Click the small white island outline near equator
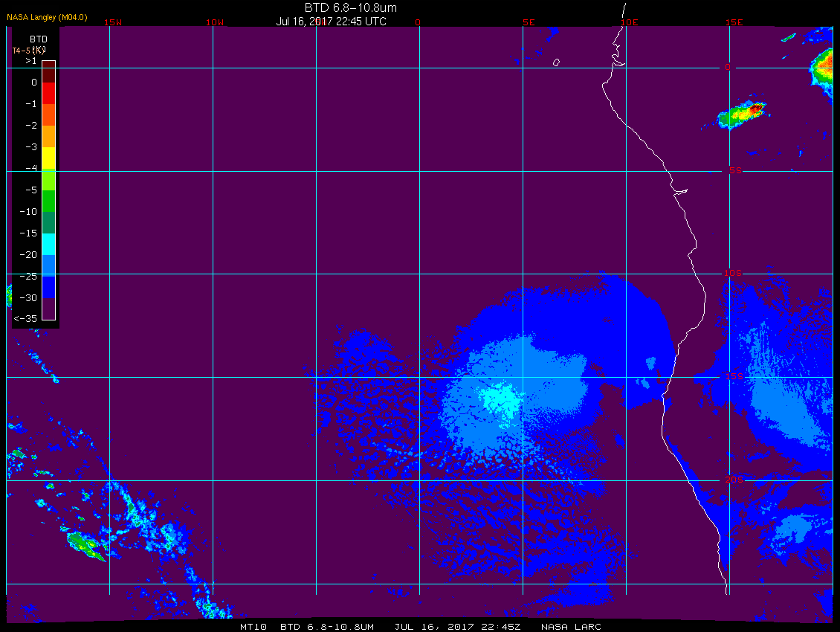 (x=557, y=62)
